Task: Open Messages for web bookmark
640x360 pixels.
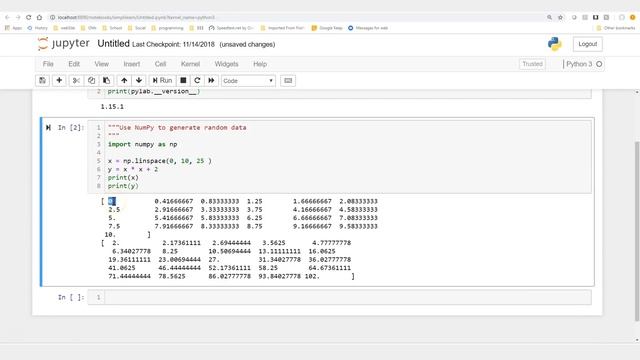Action: pyautogui.click(x=368, y=28)
